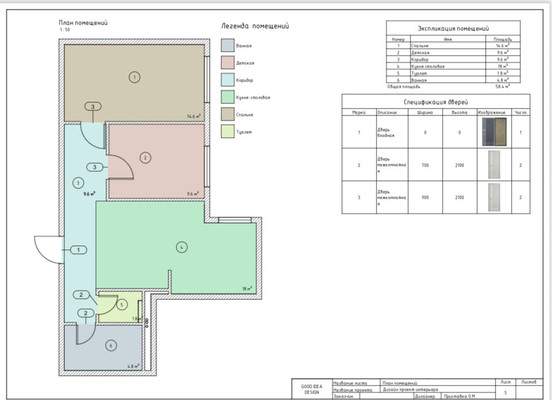Click the door image in the 900-width row
The height and width of the screenshot is (400, 552).
494,197
